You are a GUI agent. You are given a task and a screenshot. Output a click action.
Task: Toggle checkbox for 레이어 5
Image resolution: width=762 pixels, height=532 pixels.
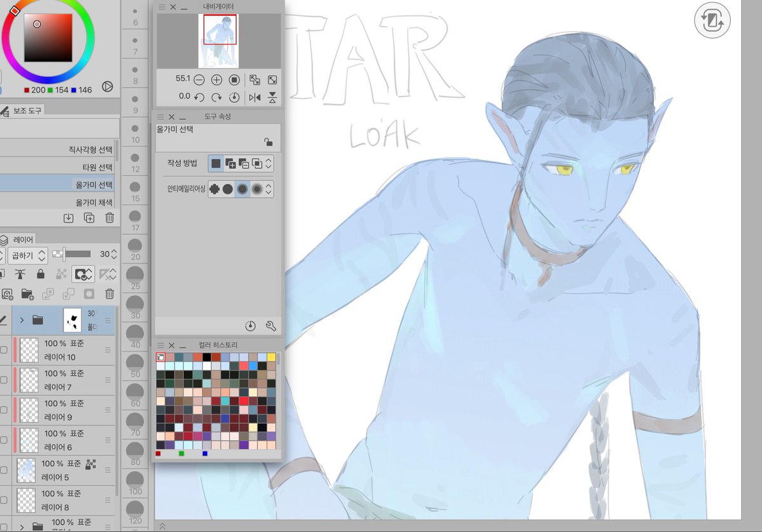click(4, 470)
